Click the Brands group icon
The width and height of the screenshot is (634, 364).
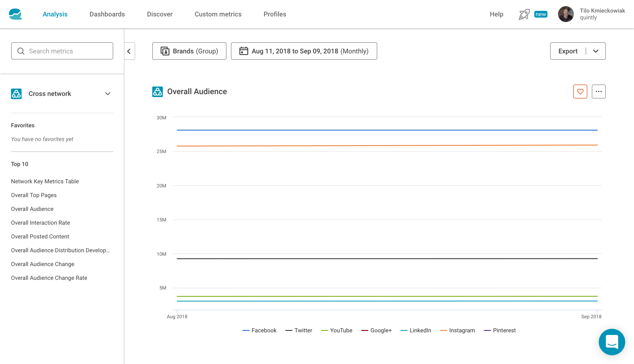click(x=165, y=51)
